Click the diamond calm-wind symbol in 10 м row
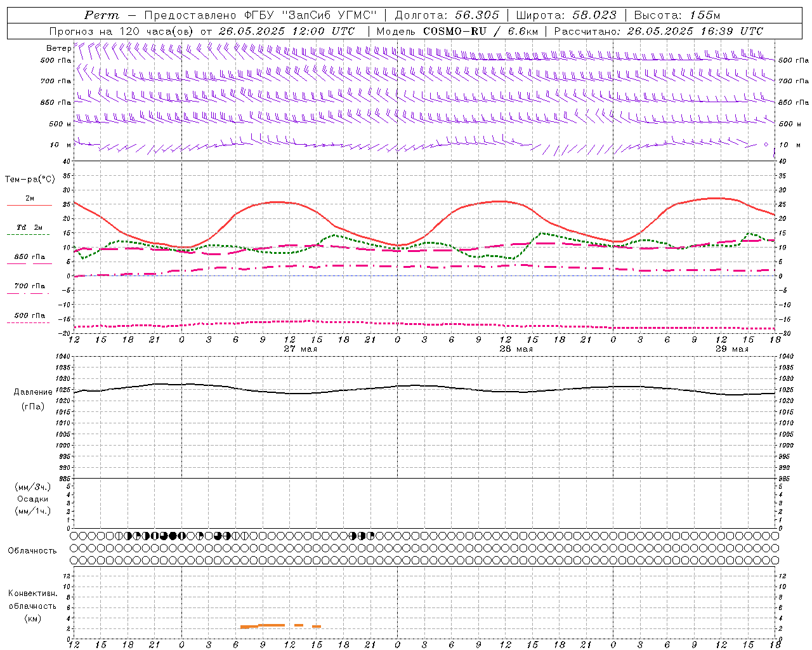Viewport: 812px width, 650px height. (x=766, y=145)
